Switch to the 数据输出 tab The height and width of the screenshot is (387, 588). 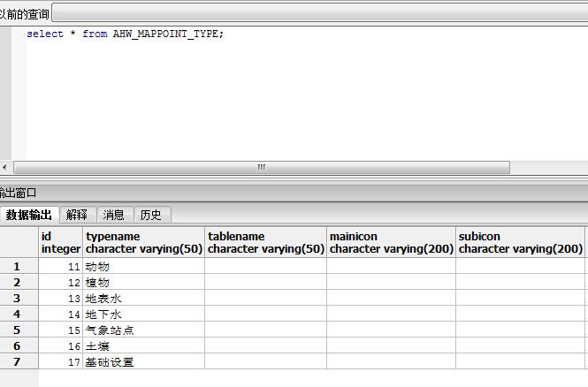[29, 215]
